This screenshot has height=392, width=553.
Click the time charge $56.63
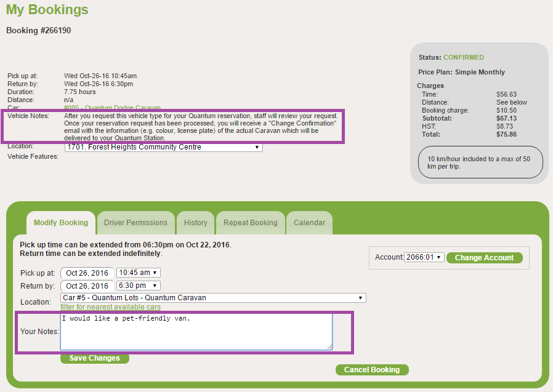coord(506,95)
